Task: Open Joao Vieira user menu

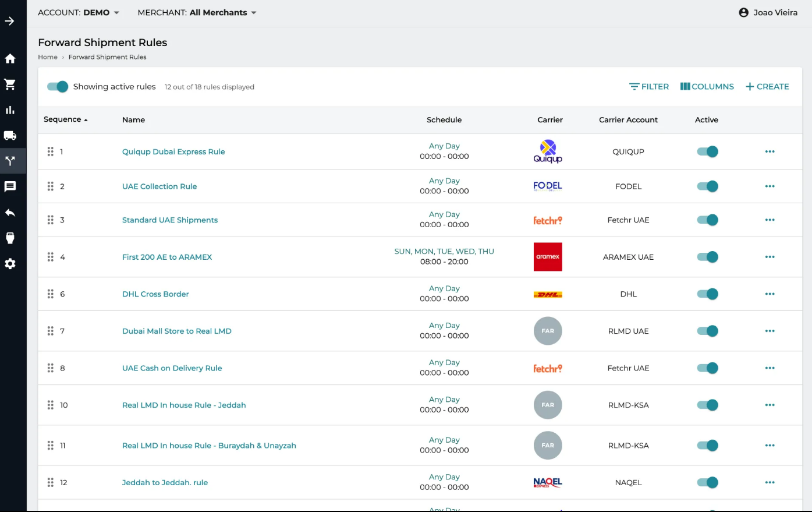Action: pyautogui.click(x=768, y=13)
